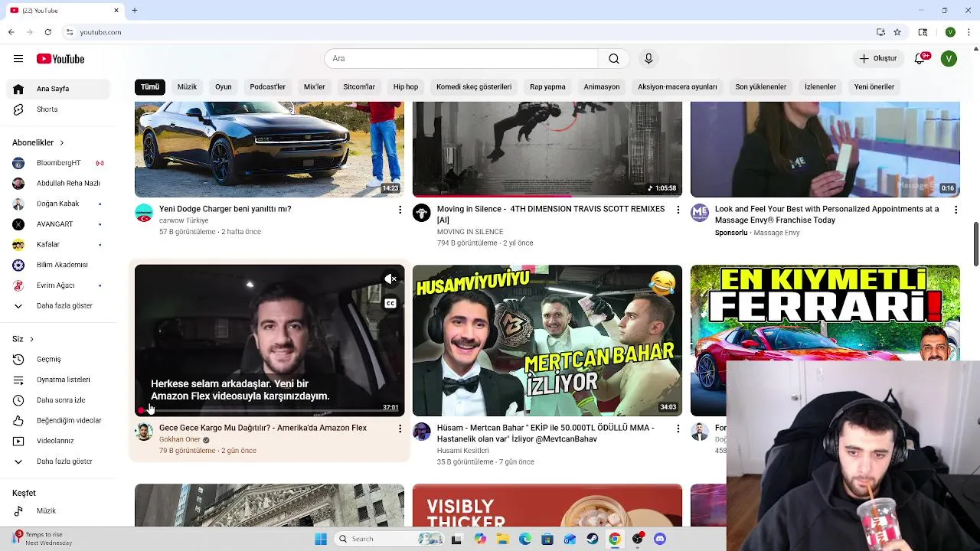Open the Abonelikler section chevron
This screenshot has width=980, height=551.
[61, 142]
